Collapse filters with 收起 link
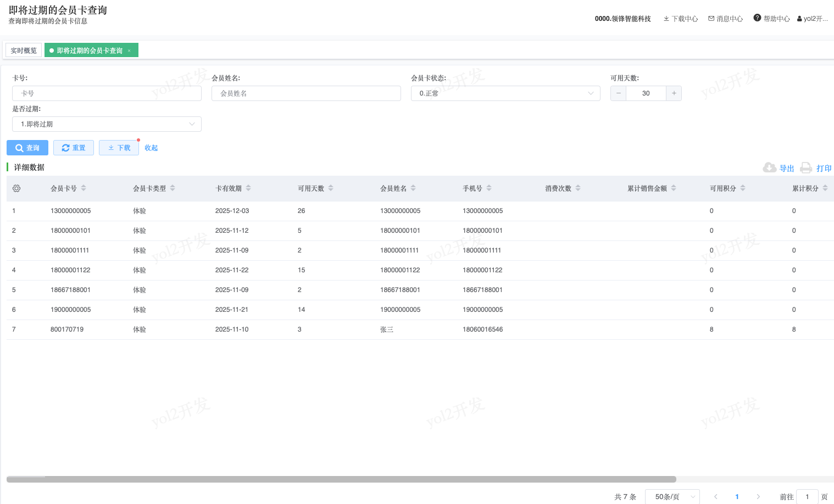 [x=151, y=148]
